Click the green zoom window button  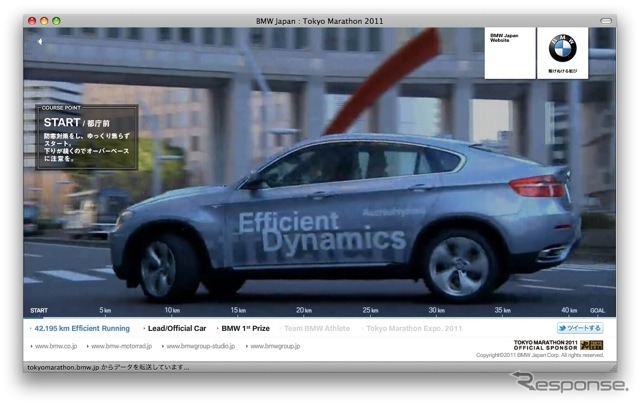point(56,21)
